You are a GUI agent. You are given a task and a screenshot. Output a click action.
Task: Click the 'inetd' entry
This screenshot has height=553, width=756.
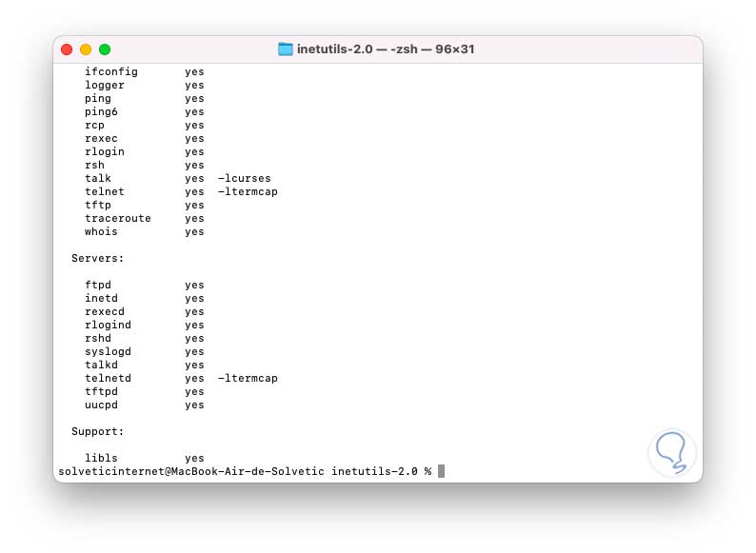tap(101, 299)
